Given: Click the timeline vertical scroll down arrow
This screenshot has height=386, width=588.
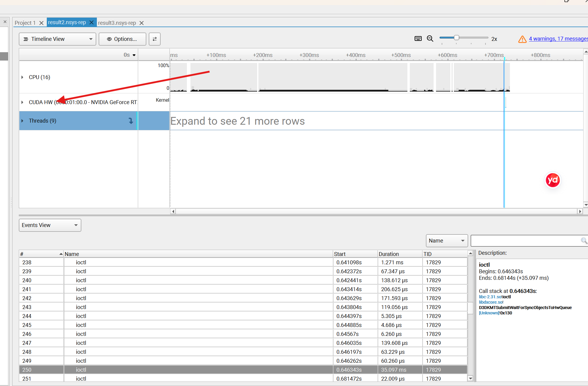Looking at the screenshot, I should 586,205.
